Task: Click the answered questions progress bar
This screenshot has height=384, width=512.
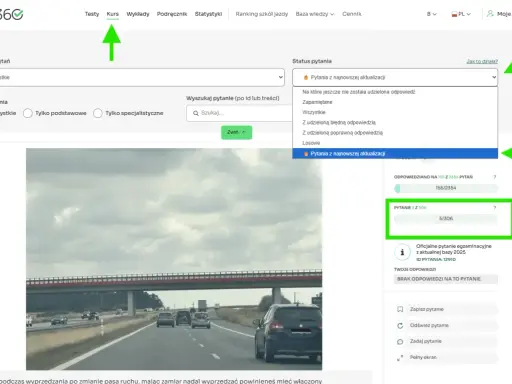Action: 446,188
